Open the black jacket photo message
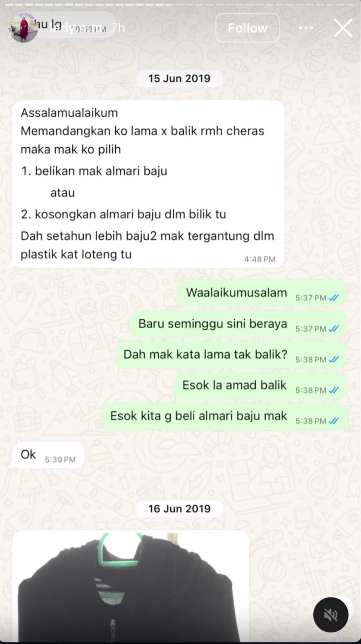 coord(130,587)
